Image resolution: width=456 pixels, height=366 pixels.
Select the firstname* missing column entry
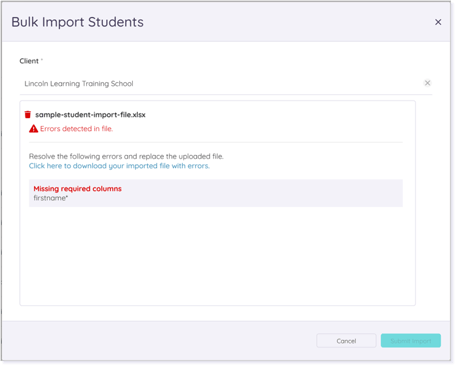(x=51, y=198)
